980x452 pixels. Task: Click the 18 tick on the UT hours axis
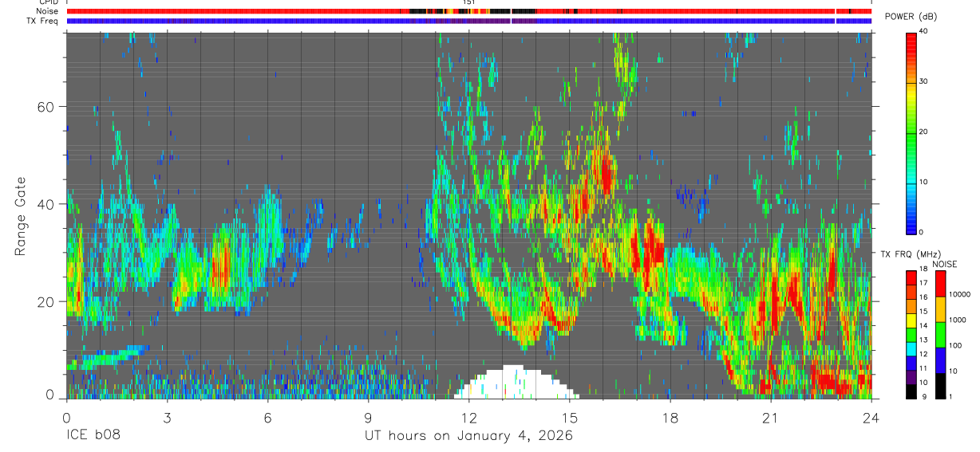[670, 417]
